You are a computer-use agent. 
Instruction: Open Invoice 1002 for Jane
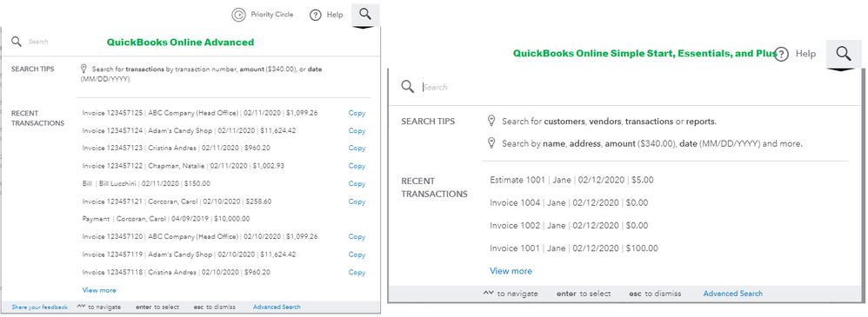click(569, 226)
